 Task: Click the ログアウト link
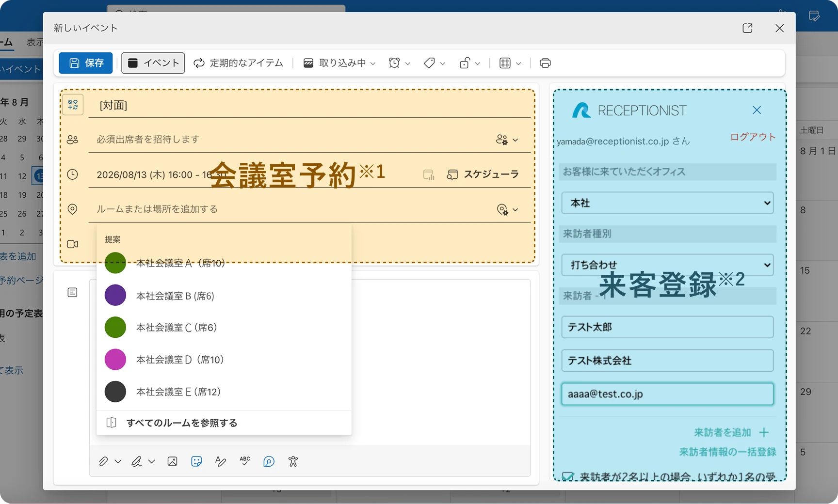(x=753, y=137)
